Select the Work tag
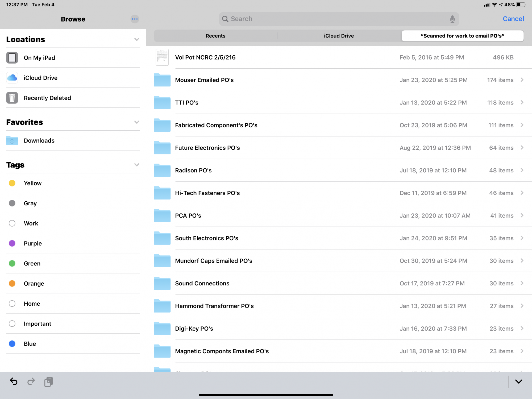Screen dimensions: 532x399 (31, 223)
